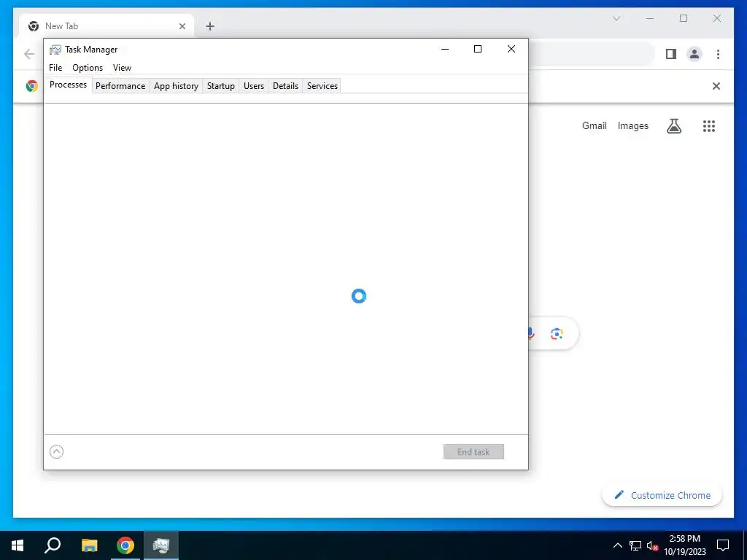Open the network status tray icon
Image resolution: width=747 pixels, height=560 pixels.
coord(635,545)
